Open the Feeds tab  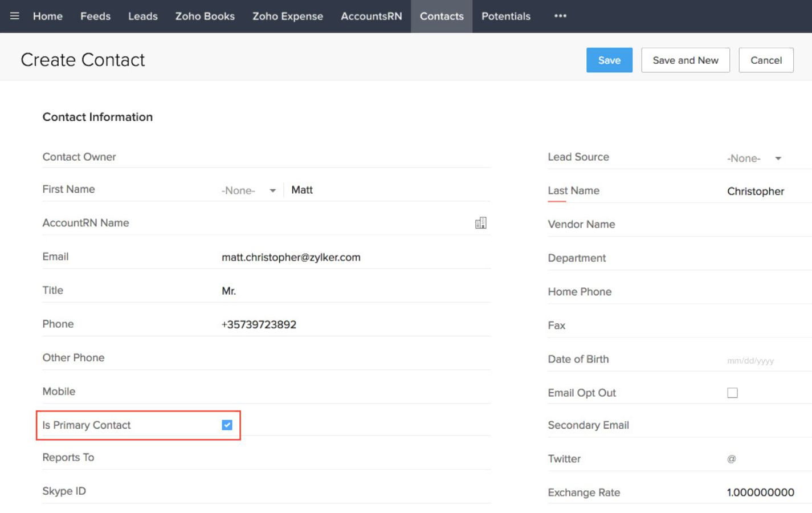(x=95, y=16)
